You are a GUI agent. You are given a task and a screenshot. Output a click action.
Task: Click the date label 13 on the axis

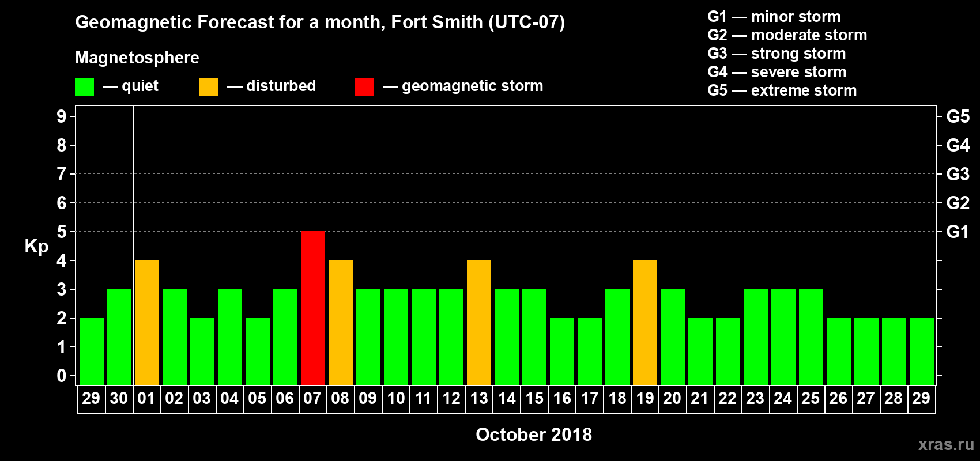478,398
